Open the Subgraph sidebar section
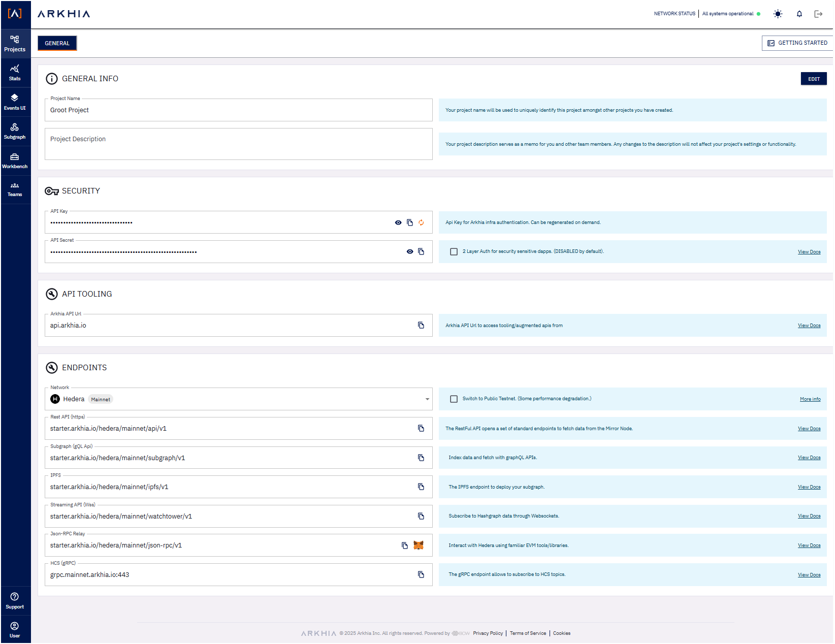The width and height of the screenshot is (835, 644). click(15, 131)
